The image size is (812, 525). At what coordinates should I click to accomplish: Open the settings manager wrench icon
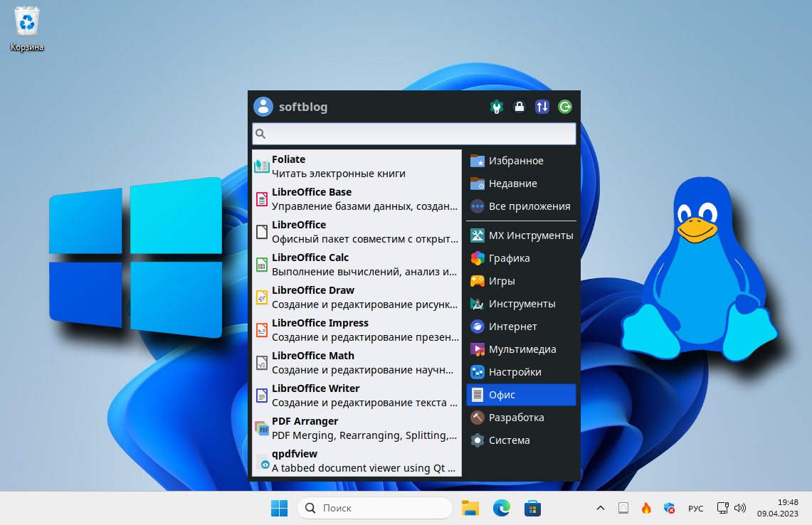(x=497, y=107)
